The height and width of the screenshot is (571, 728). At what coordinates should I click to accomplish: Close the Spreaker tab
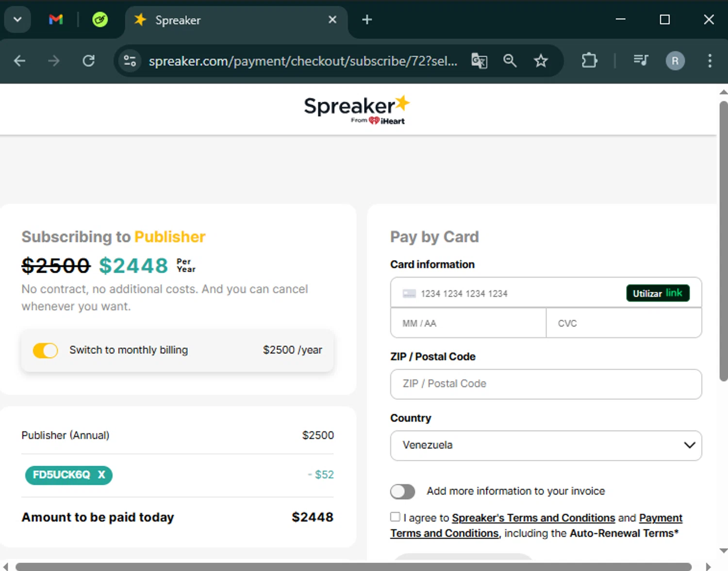332,19
